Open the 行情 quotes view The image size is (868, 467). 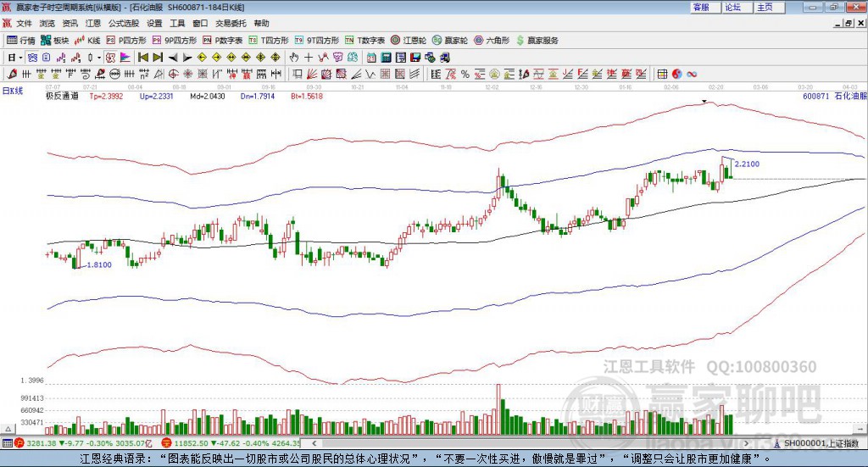20,41
